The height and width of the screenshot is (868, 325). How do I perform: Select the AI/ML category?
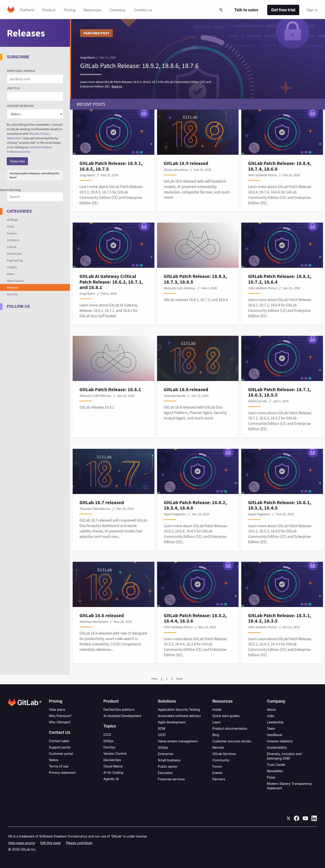pos(10,226)
